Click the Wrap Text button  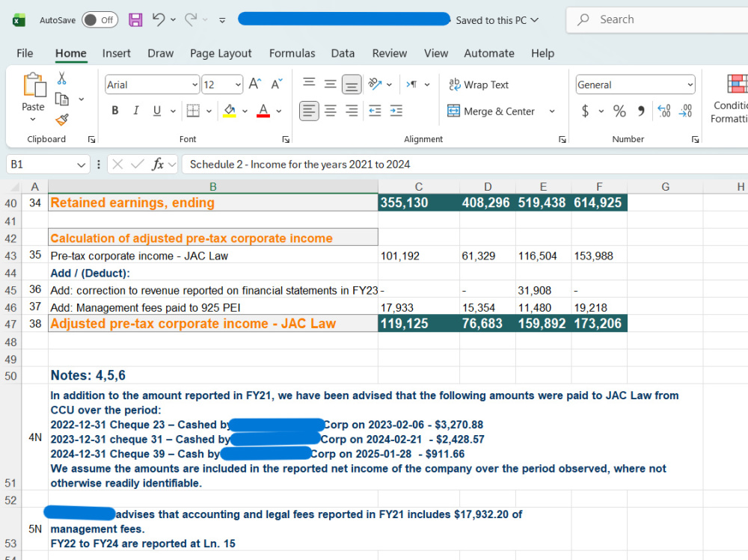click(x=479, y=84)
